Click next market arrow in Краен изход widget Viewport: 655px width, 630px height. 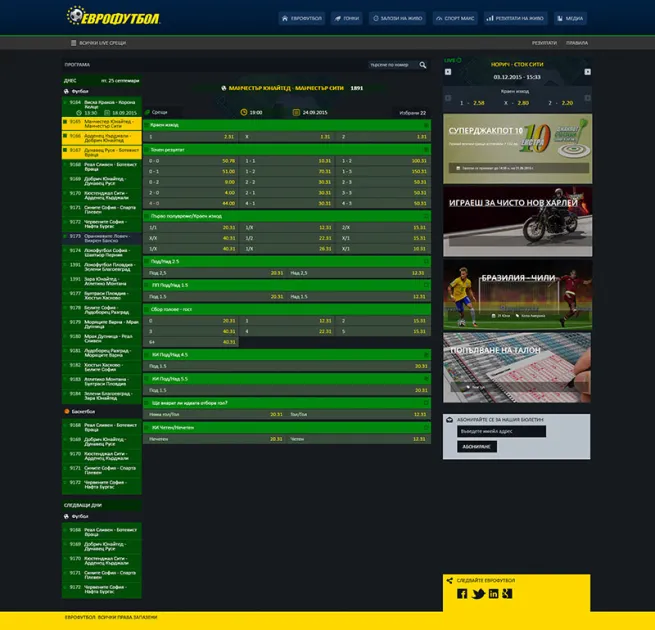tap(587, 98)
